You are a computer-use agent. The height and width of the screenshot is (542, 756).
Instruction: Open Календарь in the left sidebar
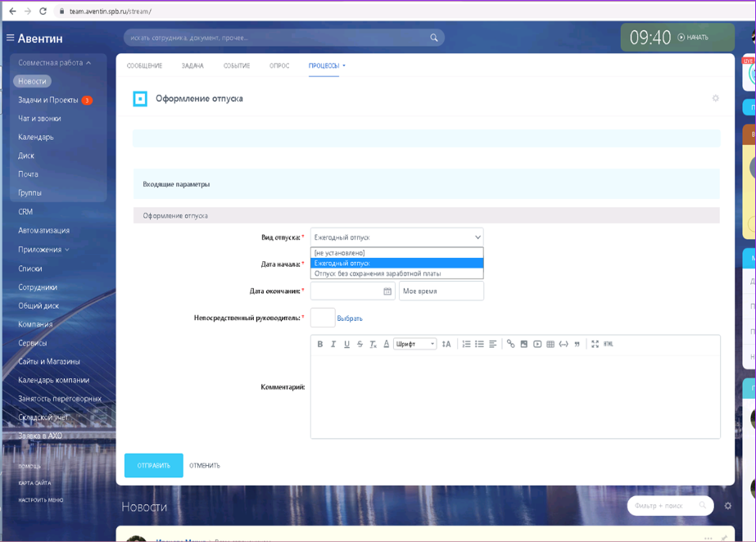point(36,137)
